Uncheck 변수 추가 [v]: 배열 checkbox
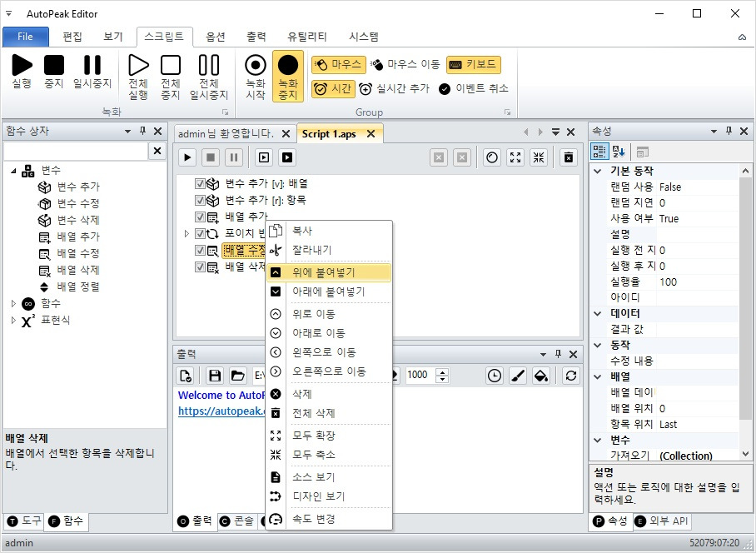Viewport: 756px width, 553px height. click(200, 184)
